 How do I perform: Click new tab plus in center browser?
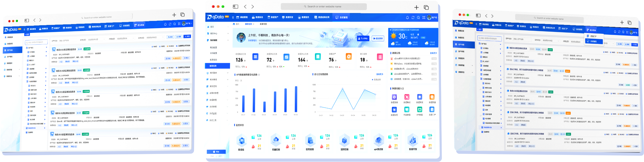coord(416,7)
